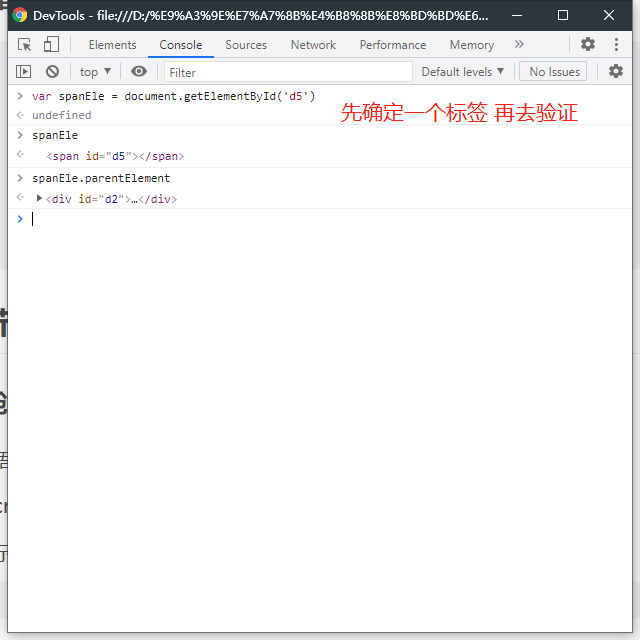Close the DevTools window

tap(609, 16)
